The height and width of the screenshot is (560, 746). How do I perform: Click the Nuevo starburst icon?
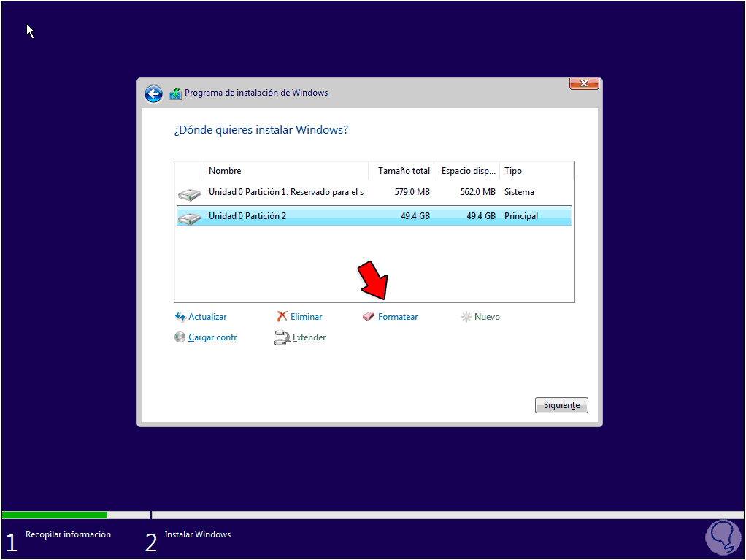(466, 316)
